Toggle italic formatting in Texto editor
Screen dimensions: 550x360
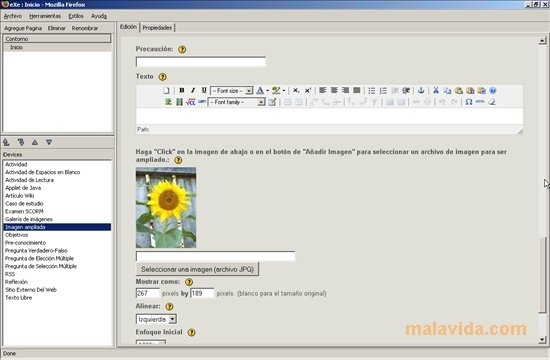(x=193, y=90)
